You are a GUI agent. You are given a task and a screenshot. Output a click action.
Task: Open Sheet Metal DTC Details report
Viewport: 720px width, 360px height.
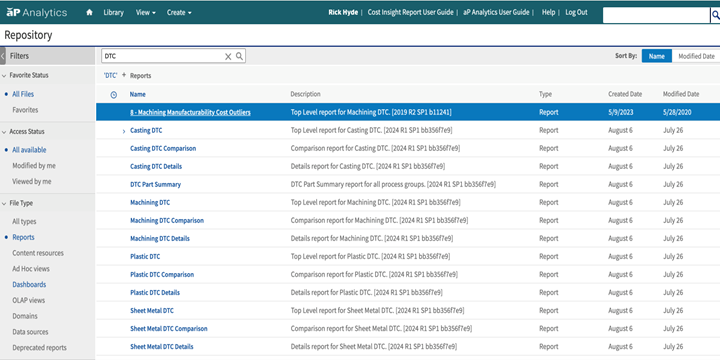tap(162, 347)
